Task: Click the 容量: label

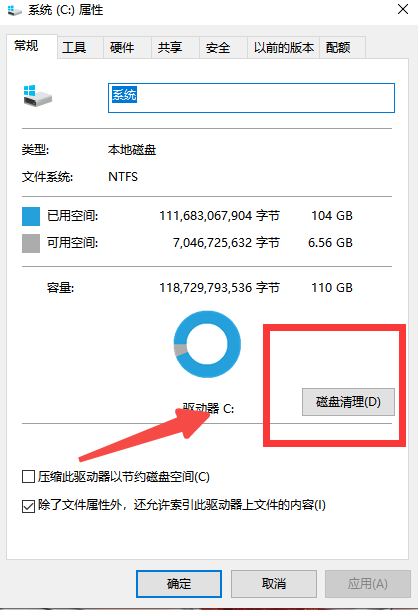Action: (60, 288)
